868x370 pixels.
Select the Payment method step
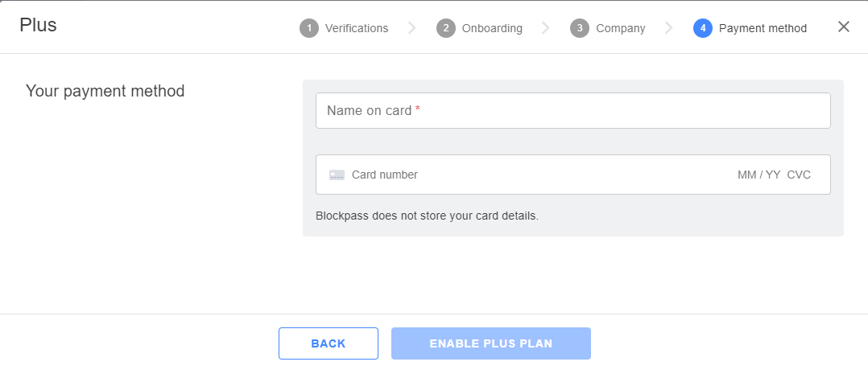coord(763,28)
